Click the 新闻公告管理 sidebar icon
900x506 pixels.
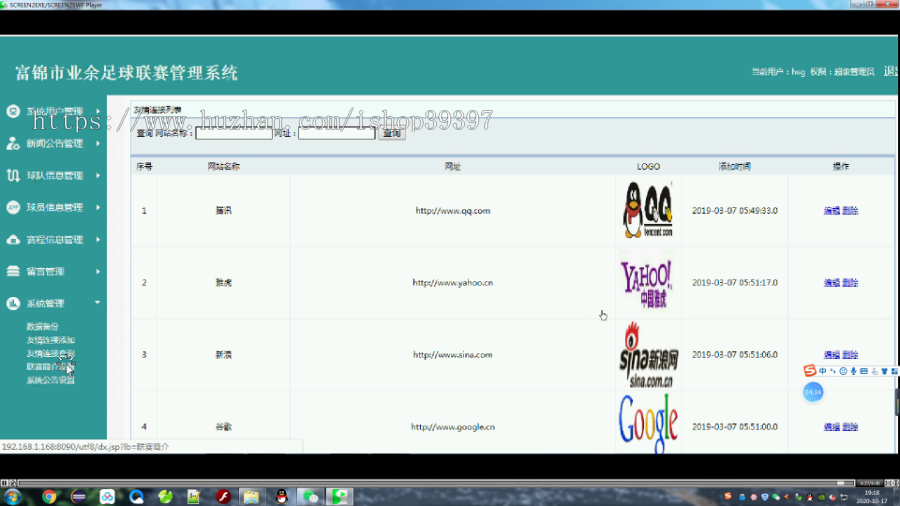[13, 143]
